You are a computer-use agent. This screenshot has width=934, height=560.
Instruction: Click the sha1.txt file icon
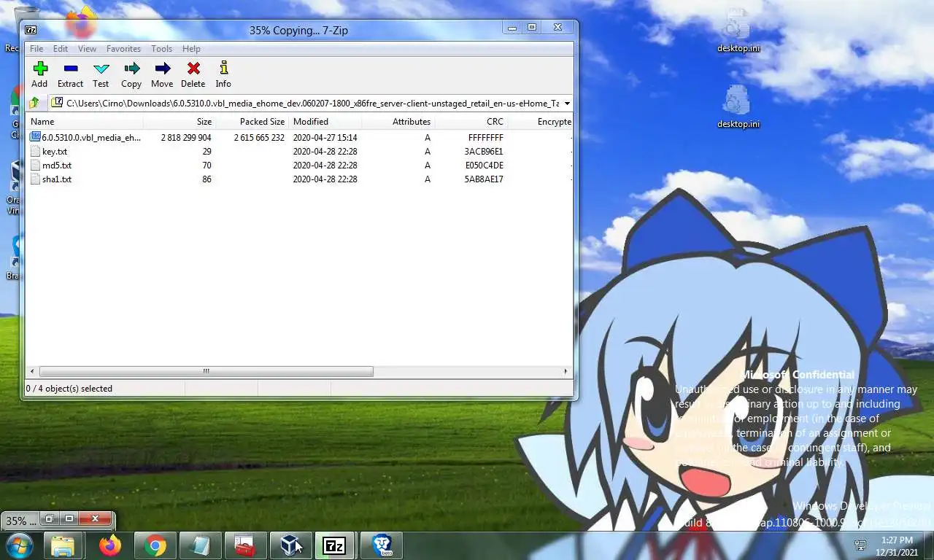[35, 179]
